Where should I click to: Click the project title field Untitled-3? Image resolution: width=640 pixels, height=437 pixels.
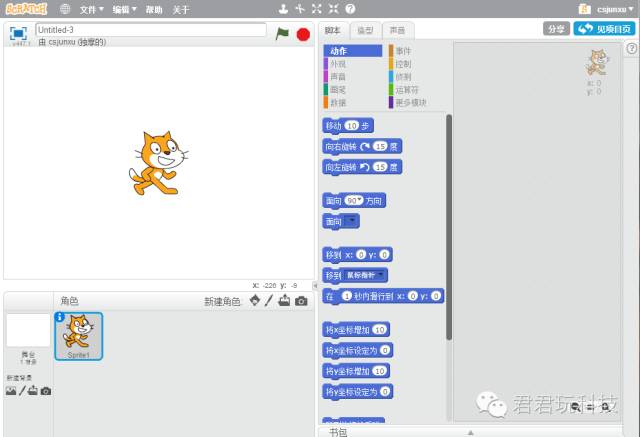[151, 30]
